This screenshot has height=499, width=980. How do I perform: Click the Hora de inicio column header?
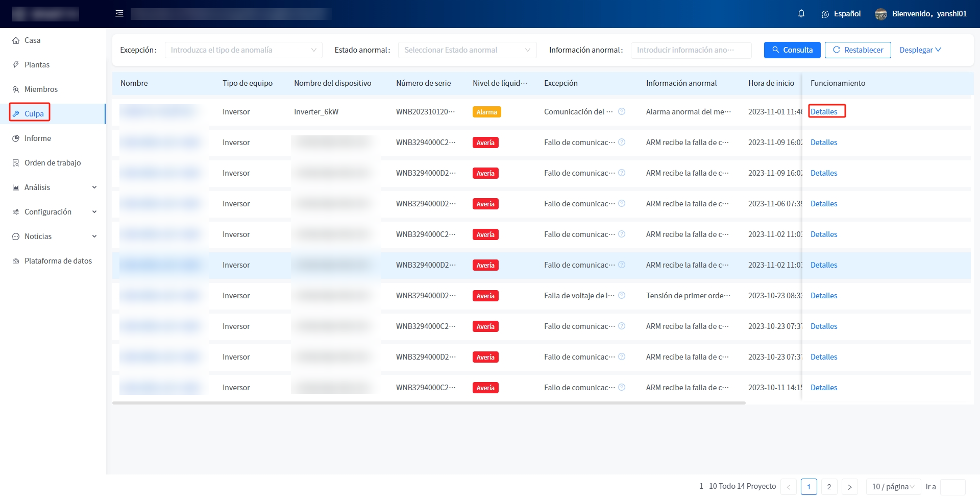click(x=771, y=83)
